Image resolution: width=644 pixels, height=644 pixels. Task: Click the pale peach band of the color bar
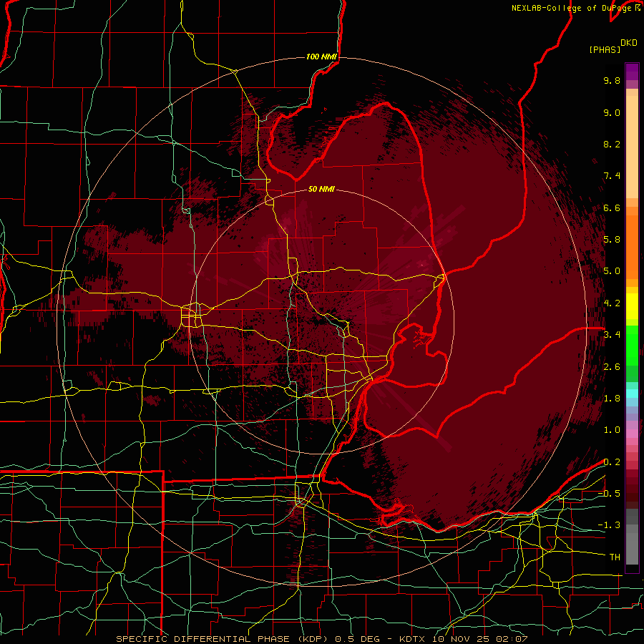tap(632, 147)
